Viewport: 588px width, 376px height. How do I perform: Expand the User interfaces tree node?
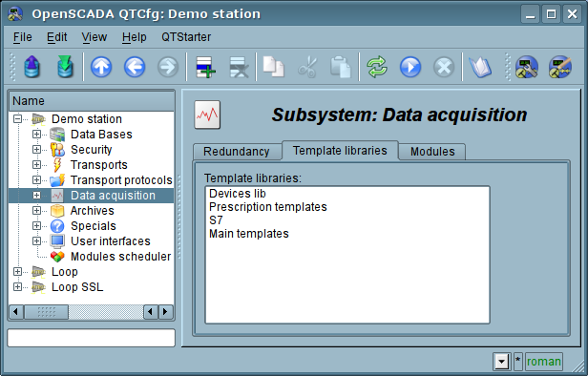click(36, 241)
